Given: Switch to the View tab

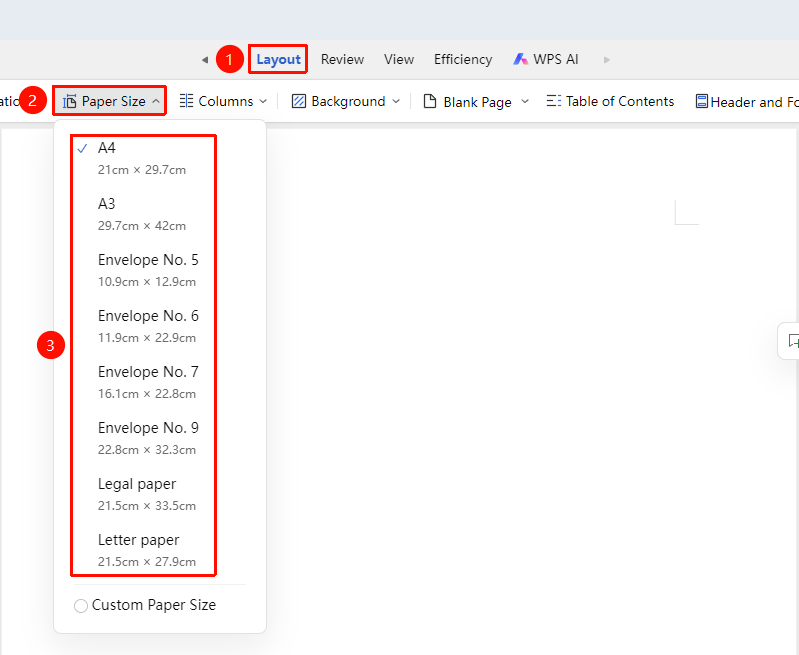Looking at the screenshot, I should coord(399,59).
